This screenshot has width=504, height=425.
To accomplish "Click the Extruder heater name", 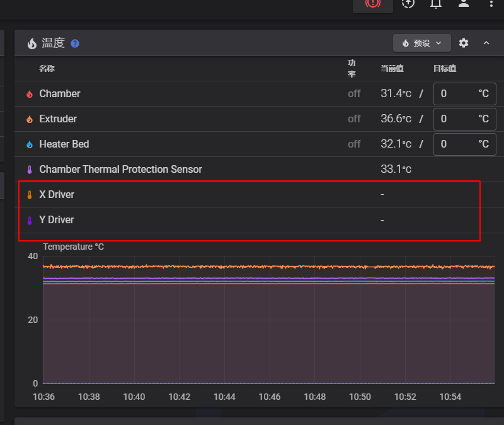I will click(58, 119).
